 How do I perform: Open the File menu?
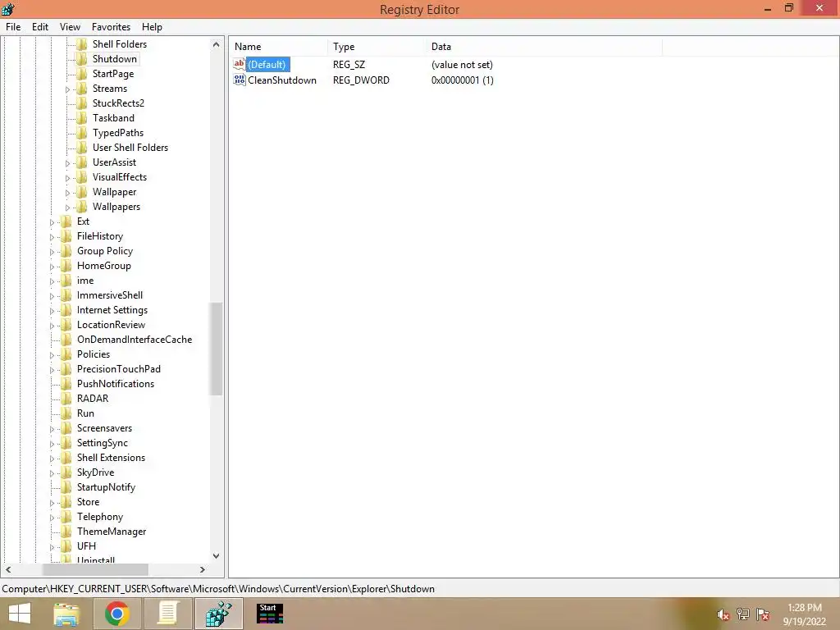tap(13, 27)
